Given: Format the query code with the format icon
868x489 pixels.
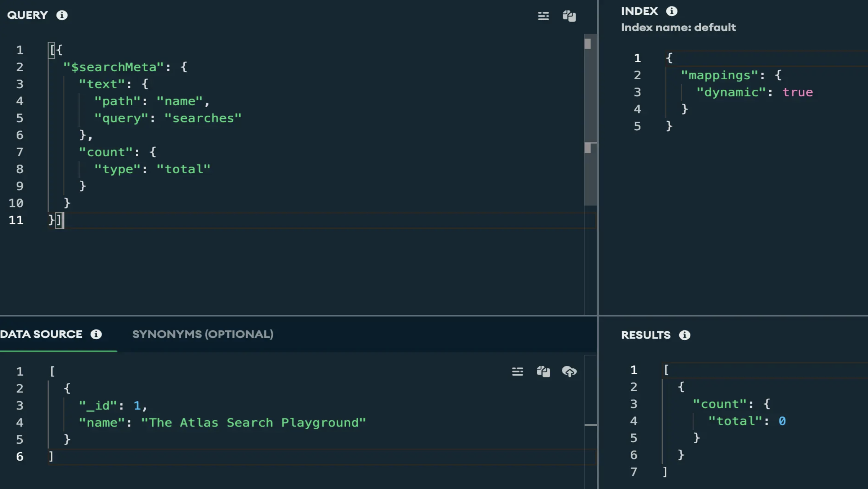Looking at the screenshot, I should 543,16.
